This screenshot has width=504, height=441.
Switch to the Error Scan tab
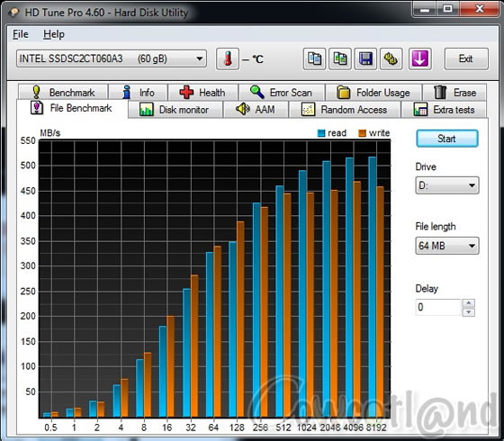[282, 93]
